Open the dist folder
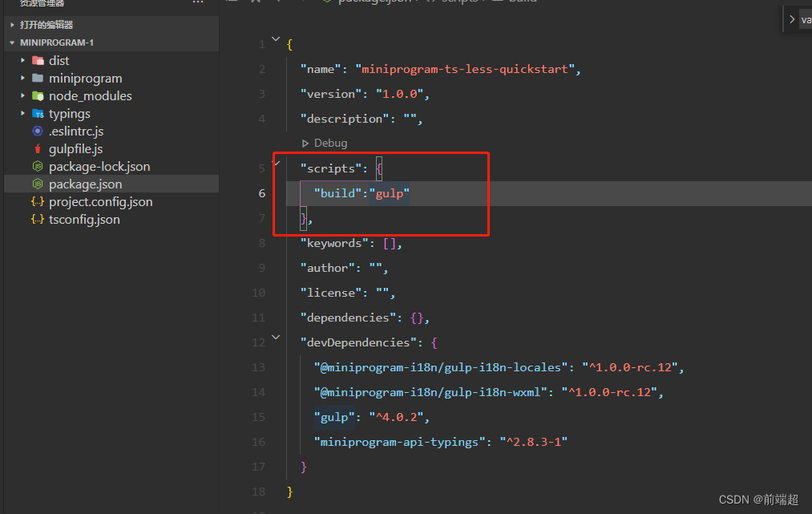 tap(59, 61)
